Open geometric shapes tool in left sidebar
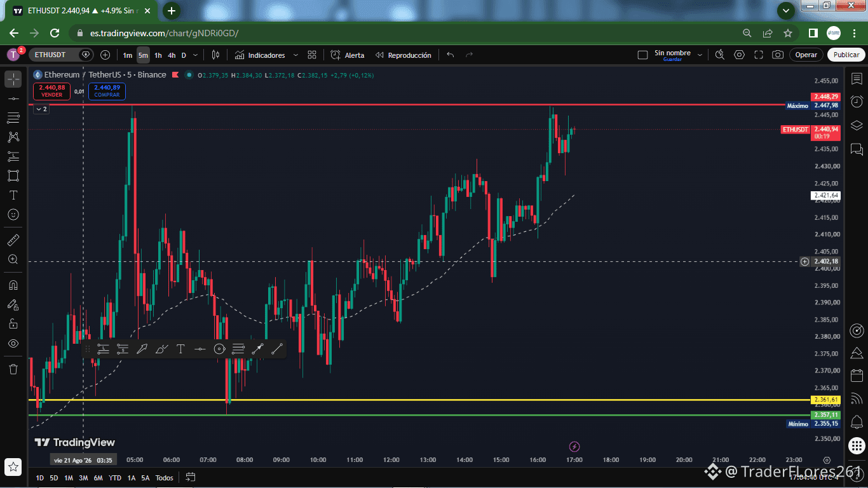The width and height of the screenshot is (868, 488). 13,175
